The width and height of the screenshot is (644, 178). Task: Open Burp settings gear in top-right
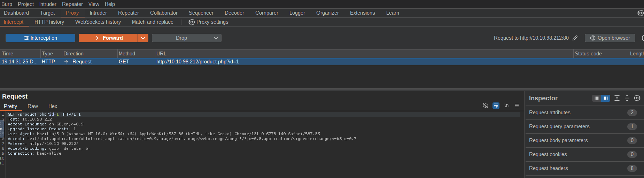[x=640, y=13]
